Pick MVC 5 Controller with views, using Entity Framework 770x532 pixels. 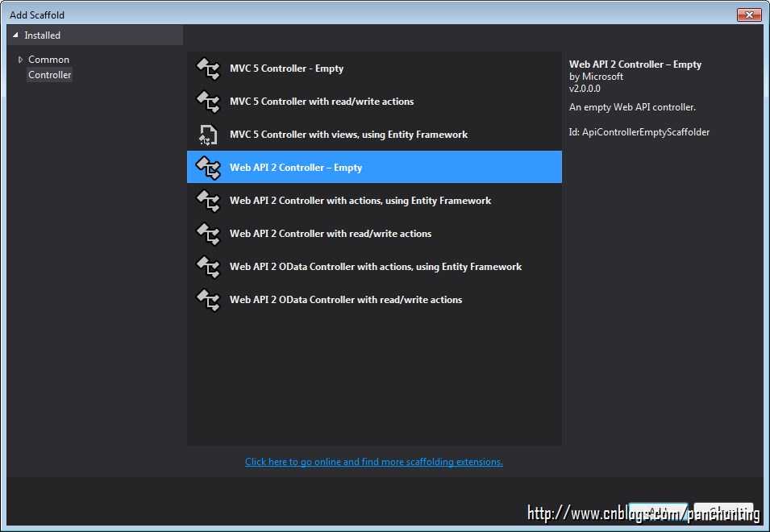tap(374, 134)
